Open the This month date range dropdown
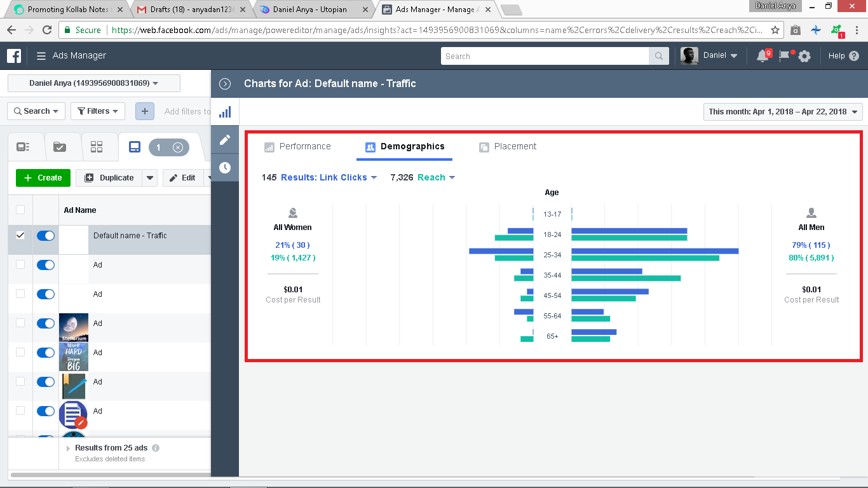 pyautogui.click(x=783, y=112)
